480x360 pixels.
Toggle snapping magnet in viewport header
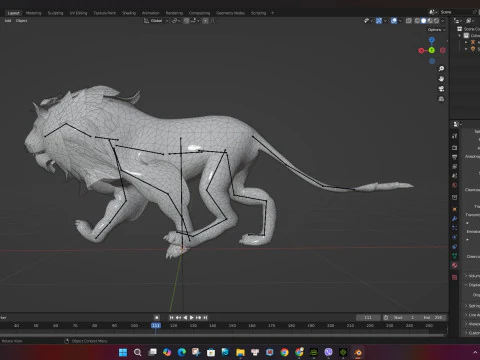[187, 21]
